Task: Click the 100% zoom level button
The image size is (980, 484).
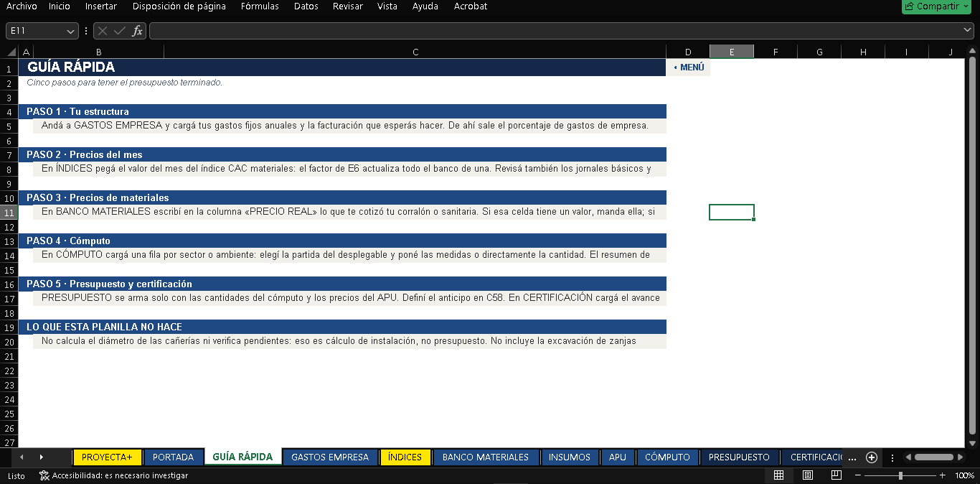Action: [965, 475]
